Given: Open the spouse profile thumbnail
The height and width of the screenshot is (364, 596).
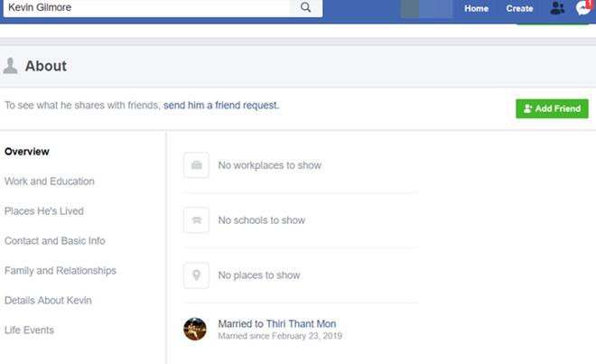Looking at the screenshot, I should [195, 329].
